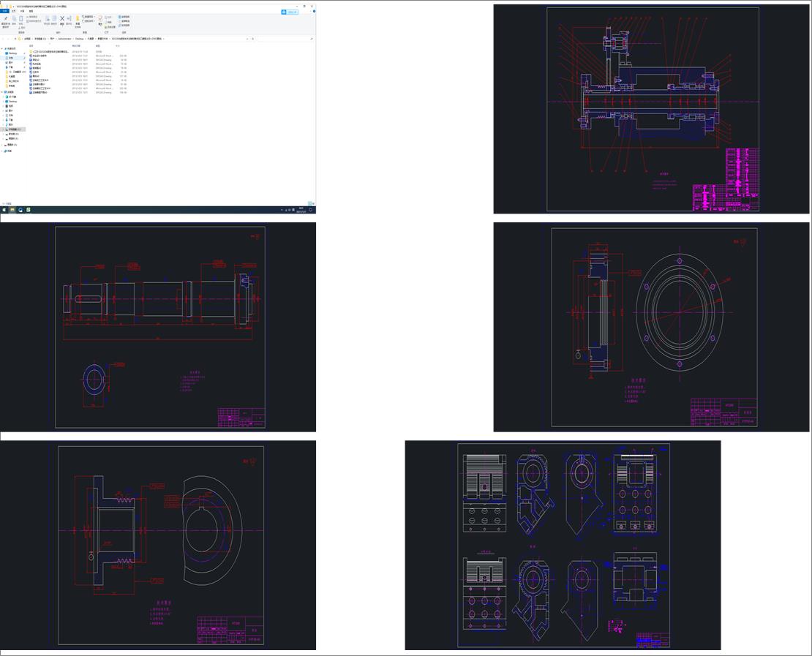The width and height of the screenshot is (812, 656).
Task: Switch to large icons view in status bar
Action: coord(313,203)
